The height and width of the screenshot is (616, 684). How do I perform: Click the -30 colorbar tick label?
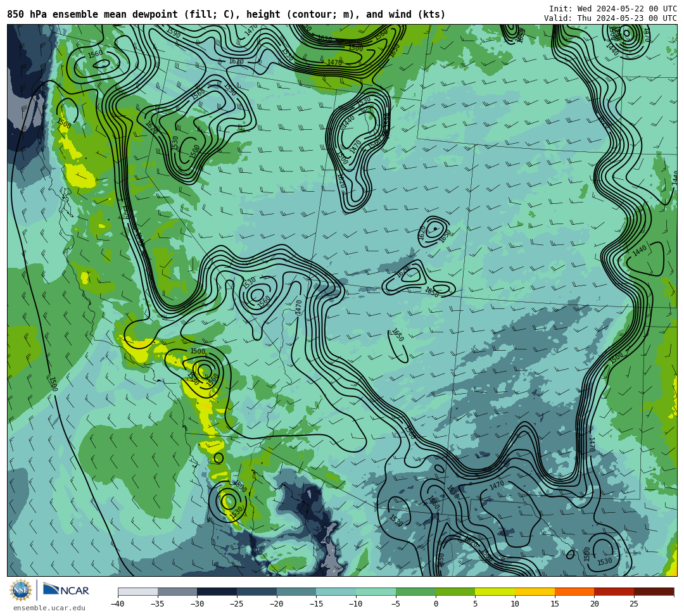[x=197, y=604]
